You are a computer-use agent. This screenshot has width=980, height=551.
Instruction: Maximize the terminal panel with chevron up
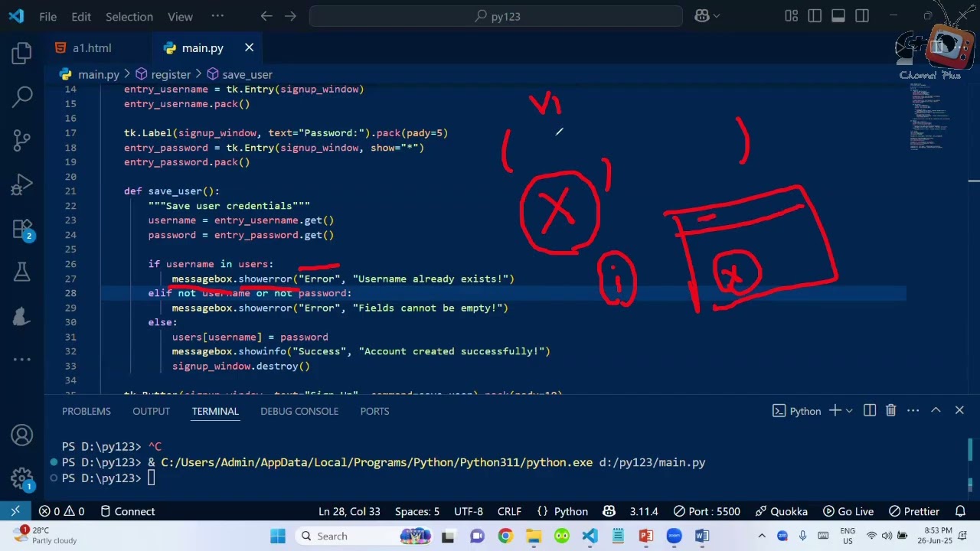tap(936, 411)
